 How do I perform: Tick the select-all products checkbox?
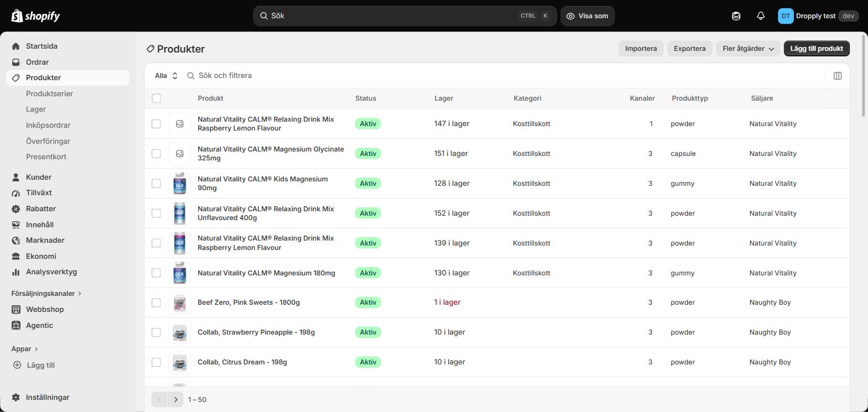(156, 98)
